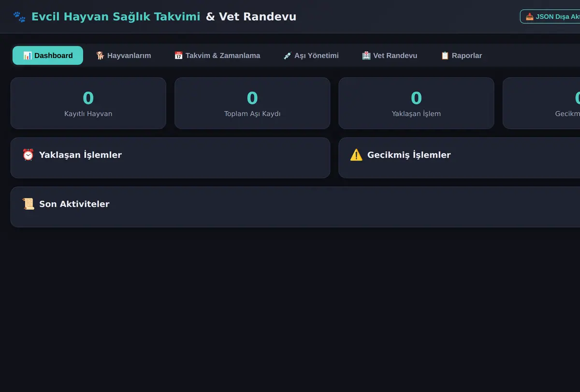Click the Yaklaşan İşlemler heading
Viewport: 580px width, 392px height.
[80, 155]
